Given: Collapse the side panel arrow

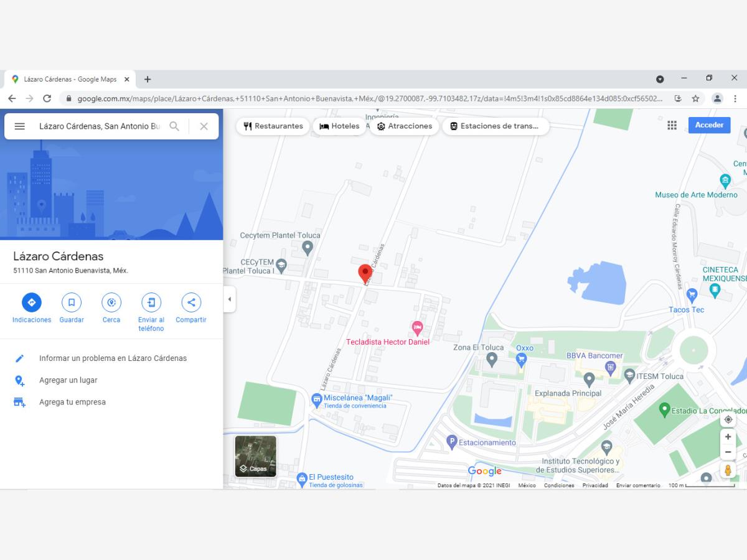Looking at the screenshot, I should click(229, 299).
